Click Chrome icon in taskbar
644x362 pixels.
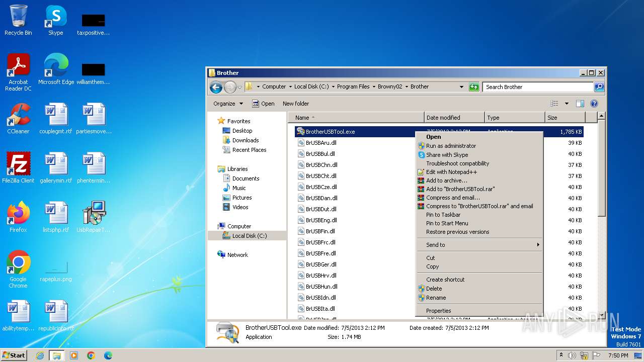pos(91,355)
